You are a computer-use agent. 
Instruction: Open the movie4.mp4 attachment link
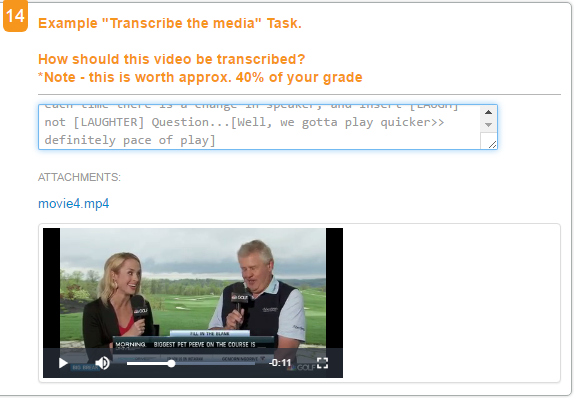click(x=74, y=204)
